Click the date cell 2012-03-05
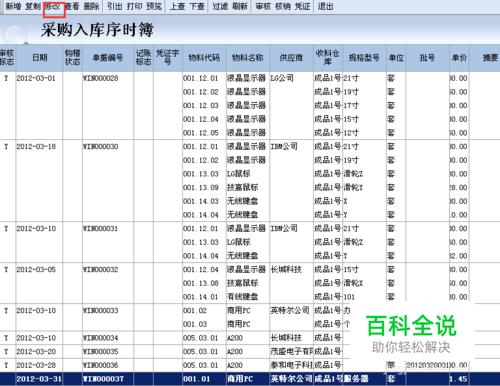This screenshot has width=500, height=386. pyautogui.click(x=36, y=270)
